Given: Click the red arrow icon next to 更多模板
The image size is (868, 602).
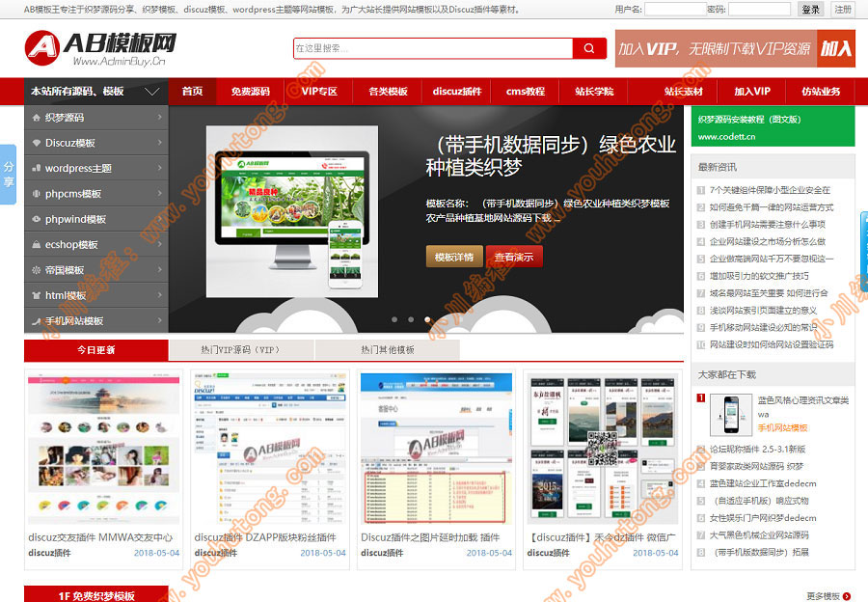Looking at the screenshot, I should pyautogui.click(x=847, y=596).
